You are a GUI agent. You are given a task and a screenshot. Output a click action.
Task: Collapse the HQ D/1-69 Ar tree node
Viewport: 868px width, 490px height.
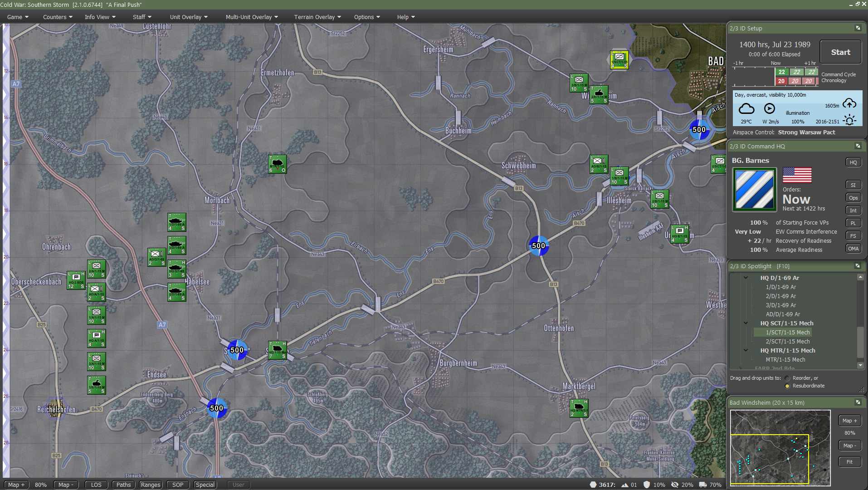pos(746,278)
